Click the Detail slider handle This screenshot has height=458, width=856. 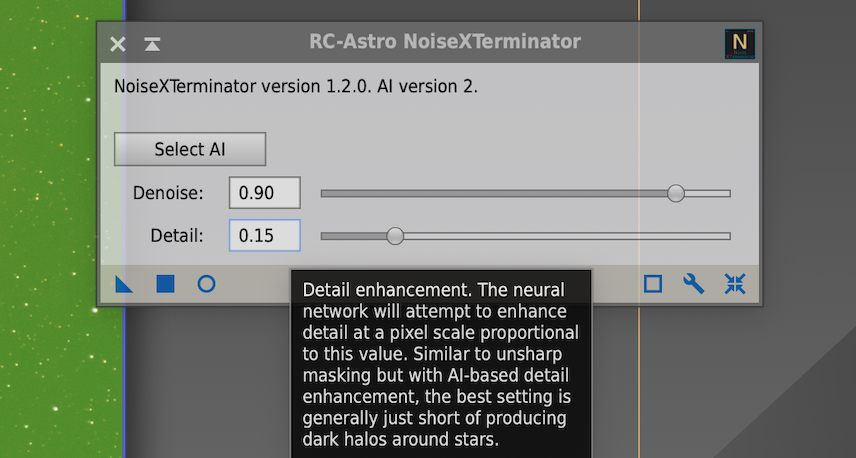pyautogui.click(x=395, y=236)
